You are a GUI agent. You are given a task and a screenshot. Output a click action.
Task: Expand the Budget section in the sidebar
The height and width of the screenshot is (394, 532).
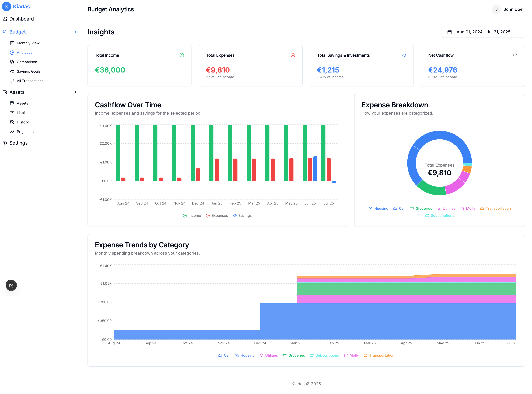(x=75, y=32)
